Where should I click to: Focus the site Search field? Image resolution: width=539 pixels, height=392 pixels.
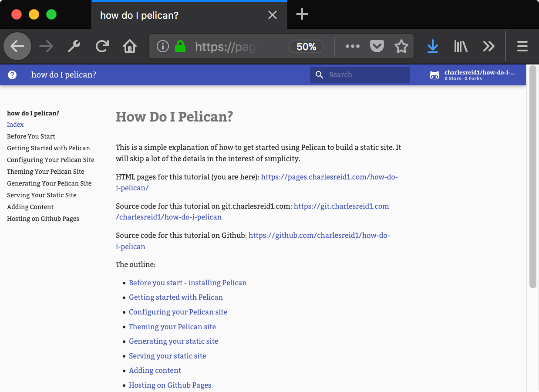360,75
